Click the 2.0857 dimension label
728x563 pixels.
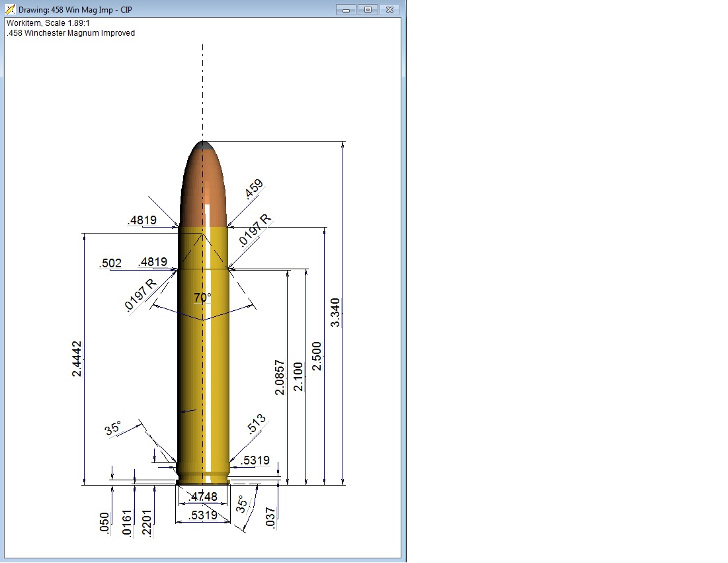coord(280,377)
